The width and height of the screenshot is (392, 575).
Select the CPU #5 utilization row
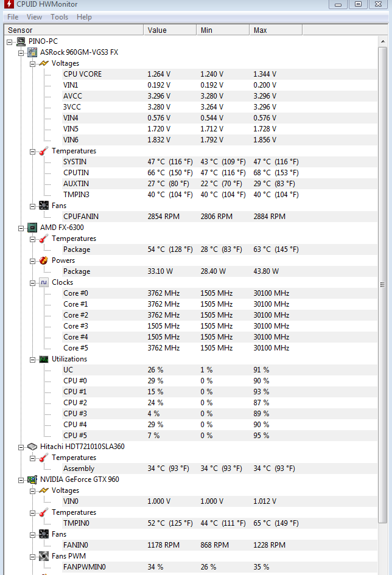(x=220, y=436)
